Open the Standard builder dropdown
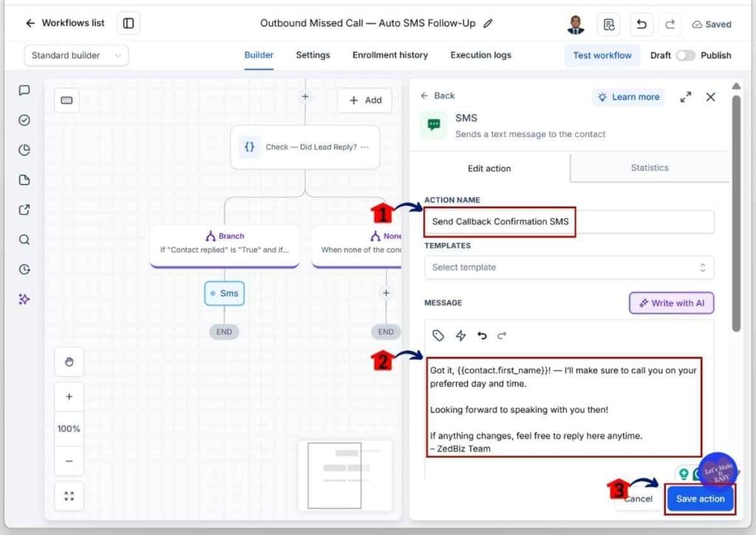Viewport: 756px width, 535px height. pyautogui.click(x=76, y=55)
